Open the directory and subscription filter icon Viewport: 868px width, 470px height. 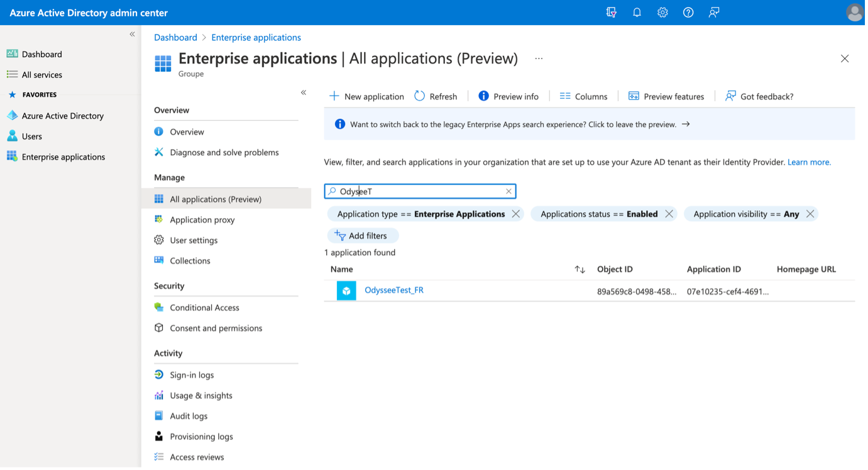611,13
